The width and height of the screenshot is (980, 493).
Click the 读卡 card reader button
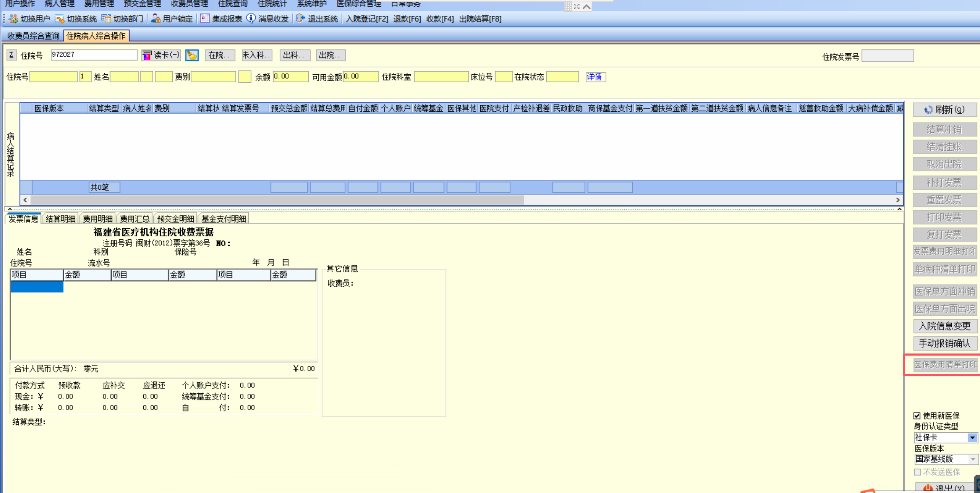point(161,56)
